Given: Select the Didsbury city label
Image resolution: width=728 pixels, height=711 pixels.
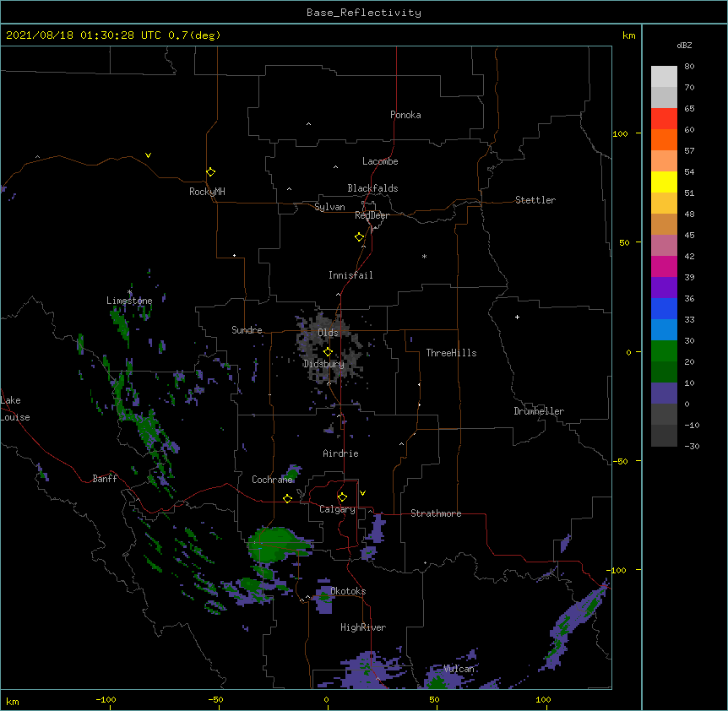Looking at the screenshot, I should [323, 364].
